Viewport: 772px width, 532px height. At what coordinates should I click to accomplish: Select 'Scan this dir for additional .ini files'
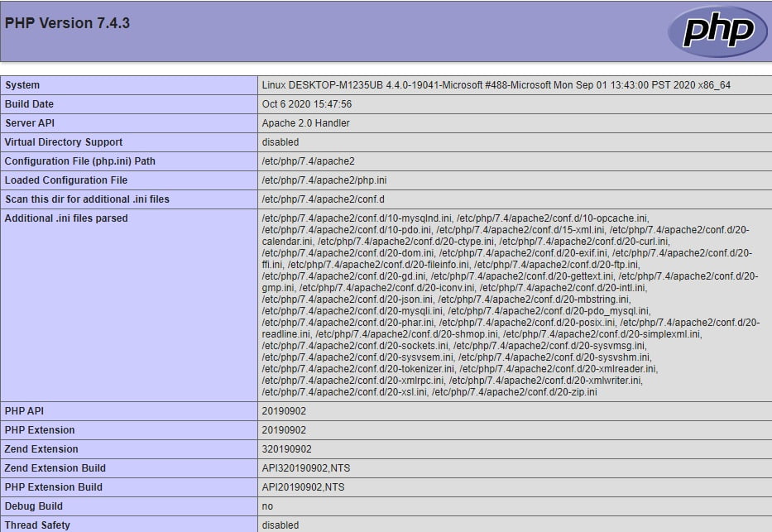click(x=87, y=199)
